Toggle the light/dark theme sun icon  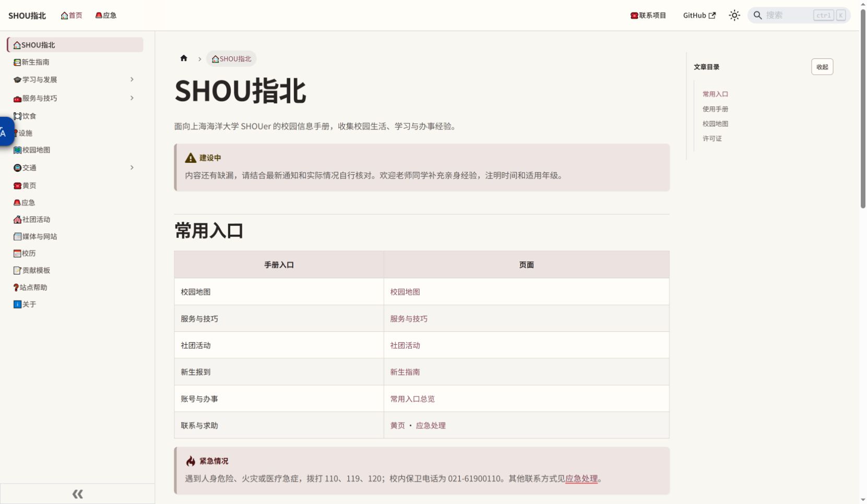[734, 15]
